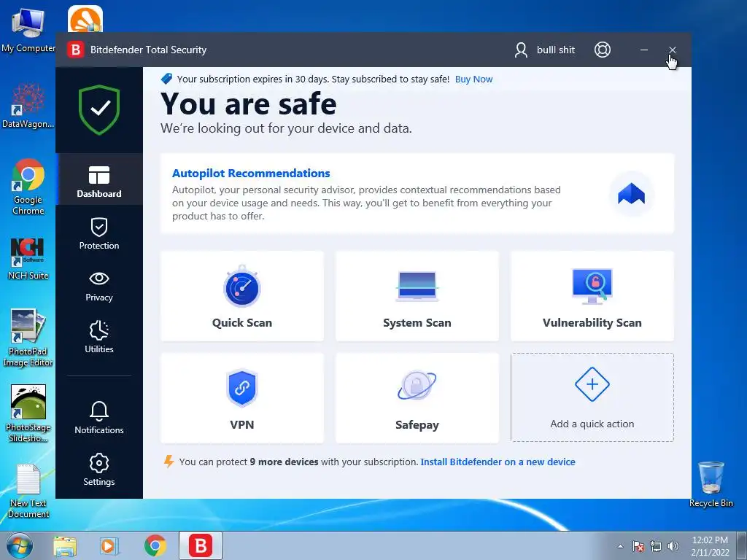
Task: Open the Dashboard section in sidebar
Action: pos(99,181)
